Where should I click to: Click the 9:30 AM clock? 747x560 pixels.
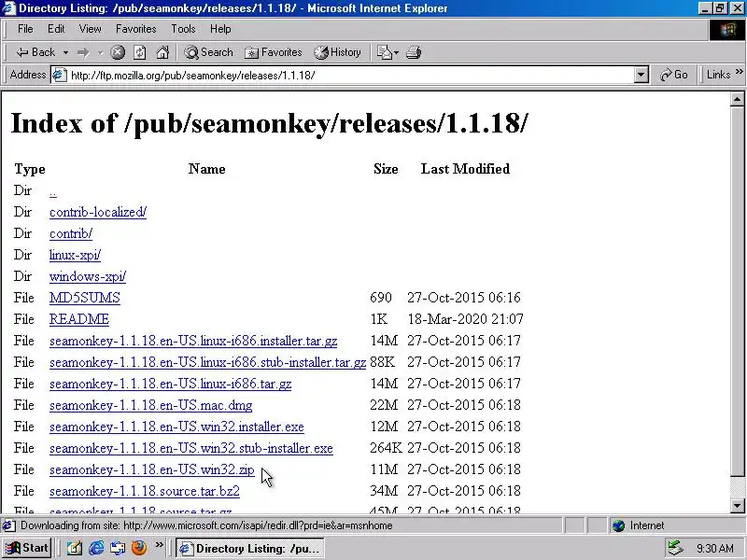tap(714, 549)
